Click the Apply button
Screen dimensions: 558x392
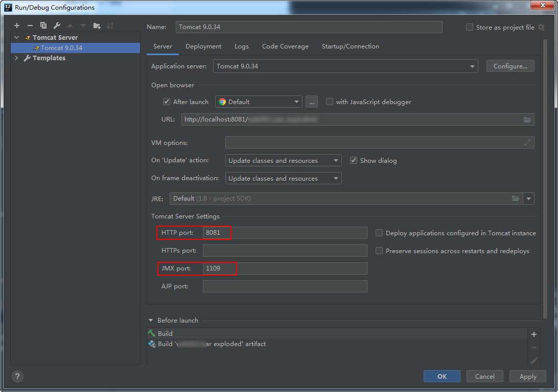click(528, 376)
